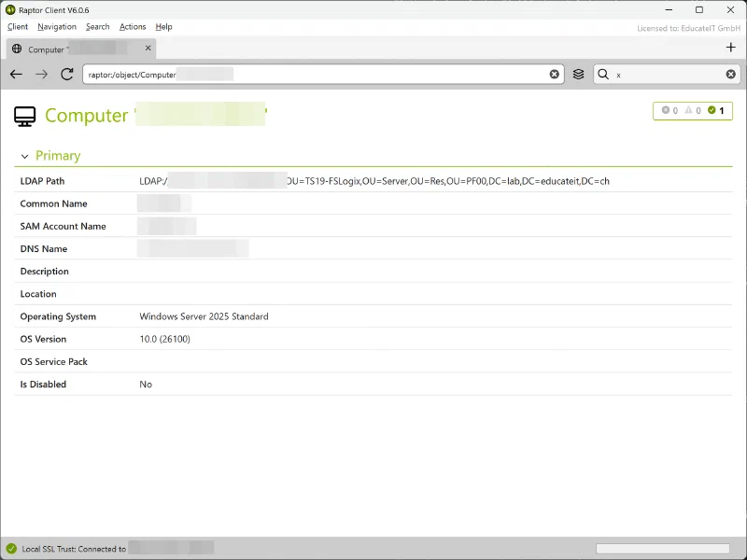Open the Client menu
The image size is (747, 560).
(18, 27)
